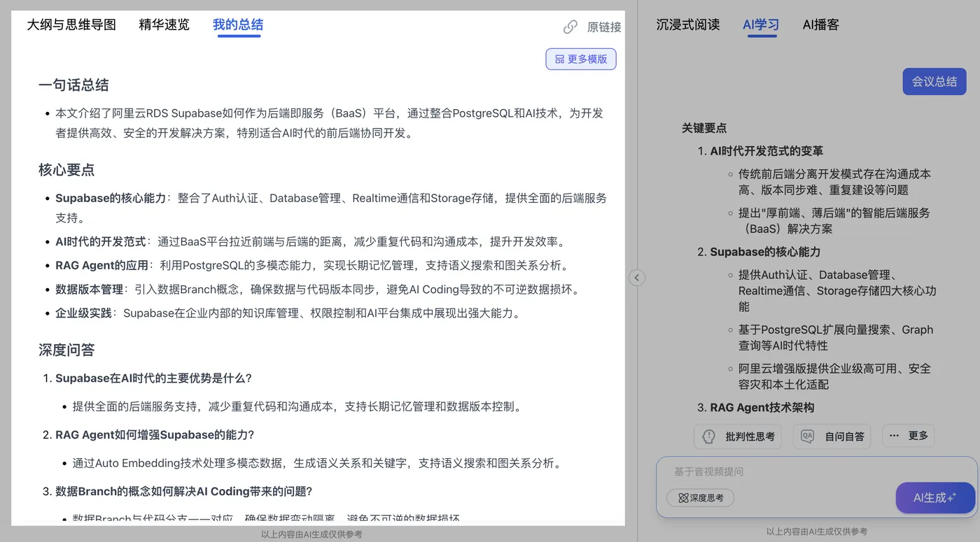The height and width of the screenshot is (542, 980).
Task: Click the AI生成 button
Action: [x=935, y=498]
